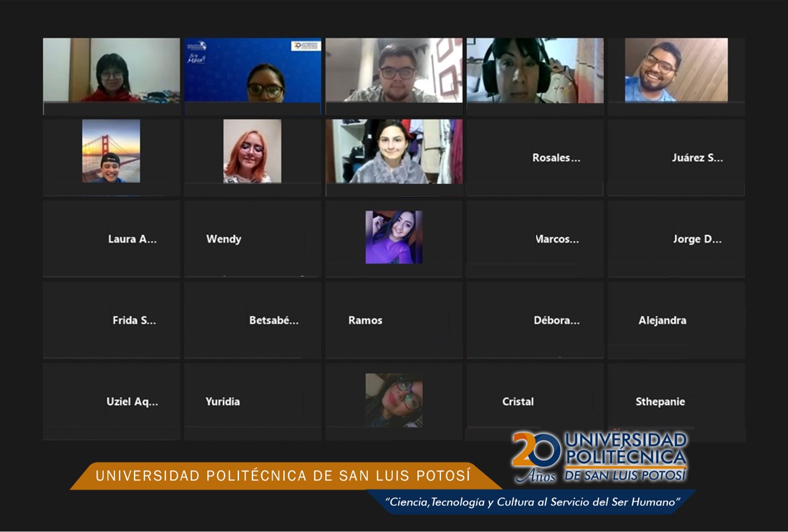Select the purple-tinted profile photo tile

click(393, 237)
